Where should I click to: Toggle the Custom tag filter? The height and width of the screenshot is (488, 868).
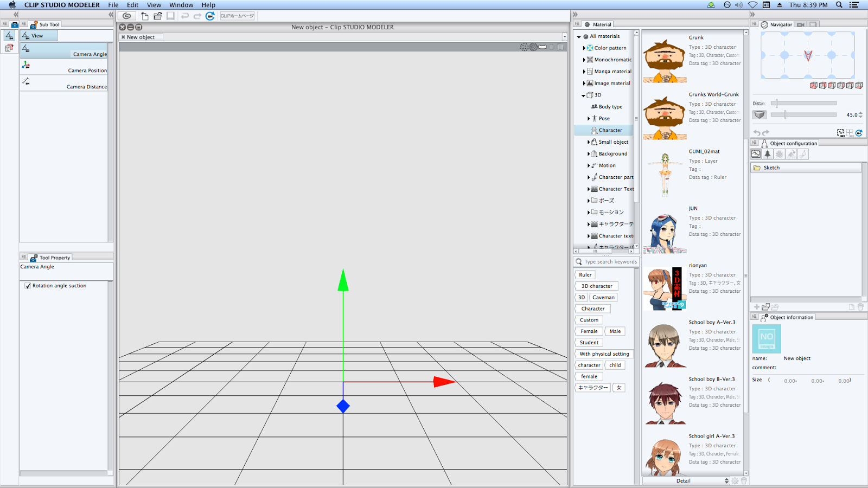589,320
